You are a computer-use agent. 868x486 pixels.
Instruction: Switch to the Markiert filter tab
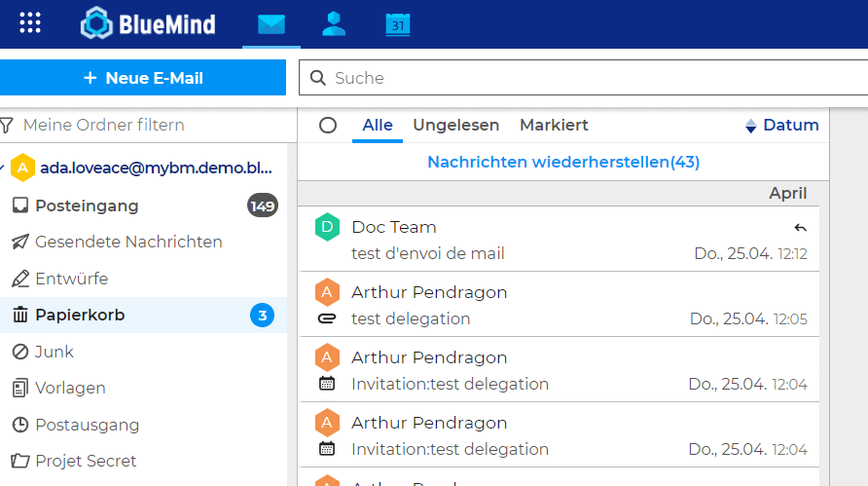[554, 125]
